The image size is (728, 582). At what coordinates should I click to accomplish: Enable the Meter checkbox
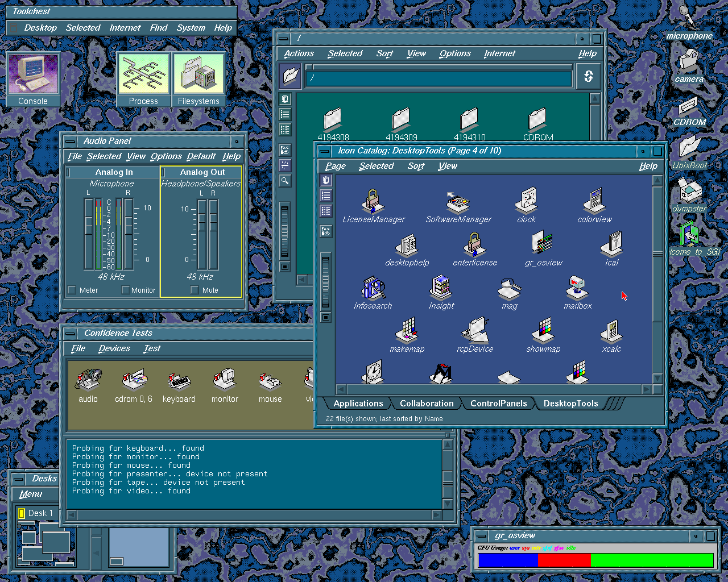[72, 290]
